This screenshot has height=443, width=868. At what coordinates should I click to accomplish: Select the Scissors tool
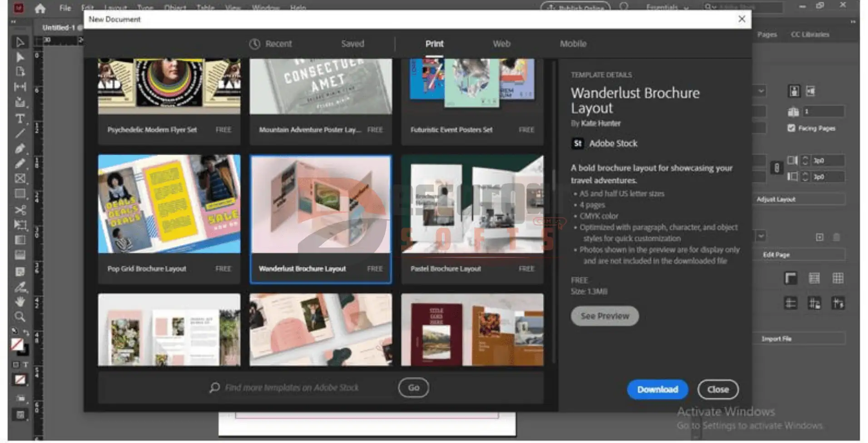[x=20, y=210]
